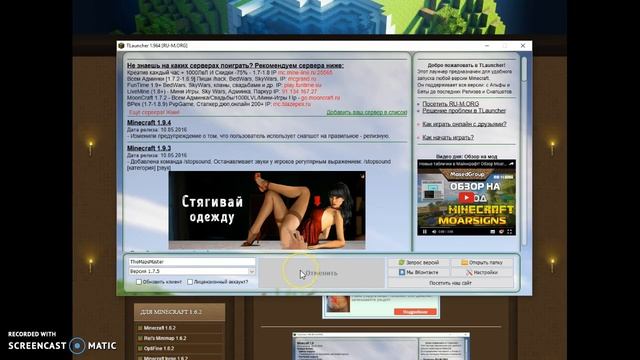Image resolution: width=640 pixels, height=360 pixels.
Task: Open the Minecraft 1.9.3 heading link
Action: pos(149,148)
